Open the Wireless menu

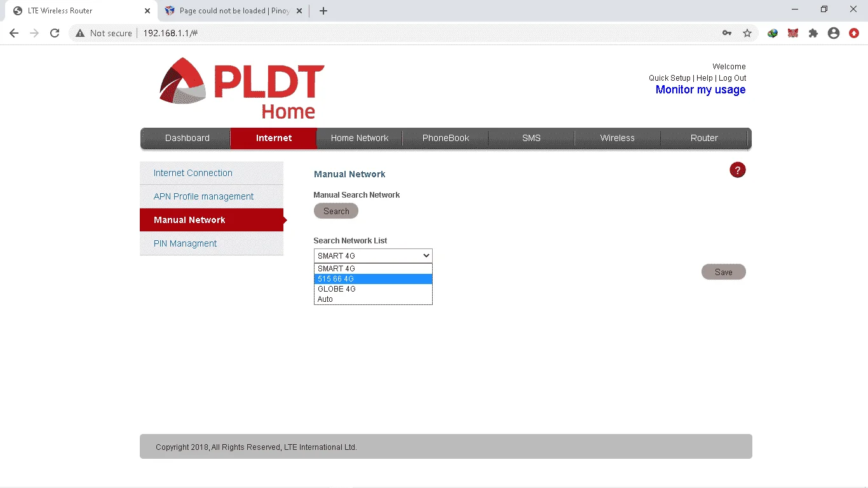click(618, 138)
